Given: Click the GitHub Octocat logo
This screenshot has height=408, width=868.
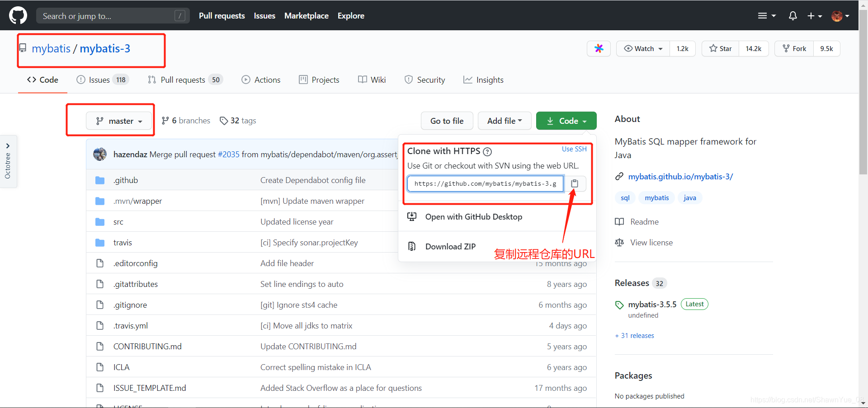Looking at the screenshot, I should click(x=18, y=15).
